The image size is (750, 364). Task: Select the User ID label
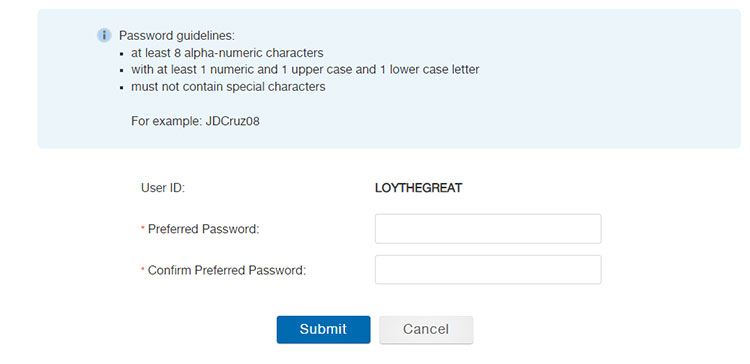point(163,188)
